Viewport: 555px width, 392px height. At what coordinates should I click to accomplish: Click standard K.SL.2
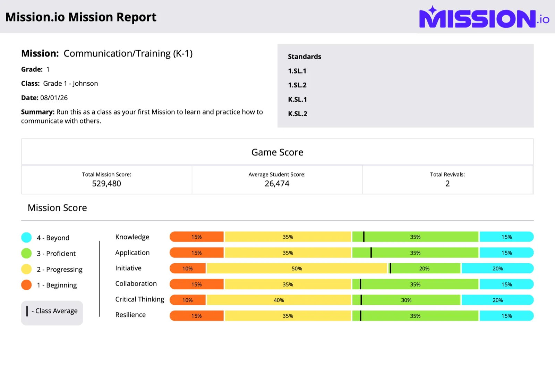[x=298, y=114]
